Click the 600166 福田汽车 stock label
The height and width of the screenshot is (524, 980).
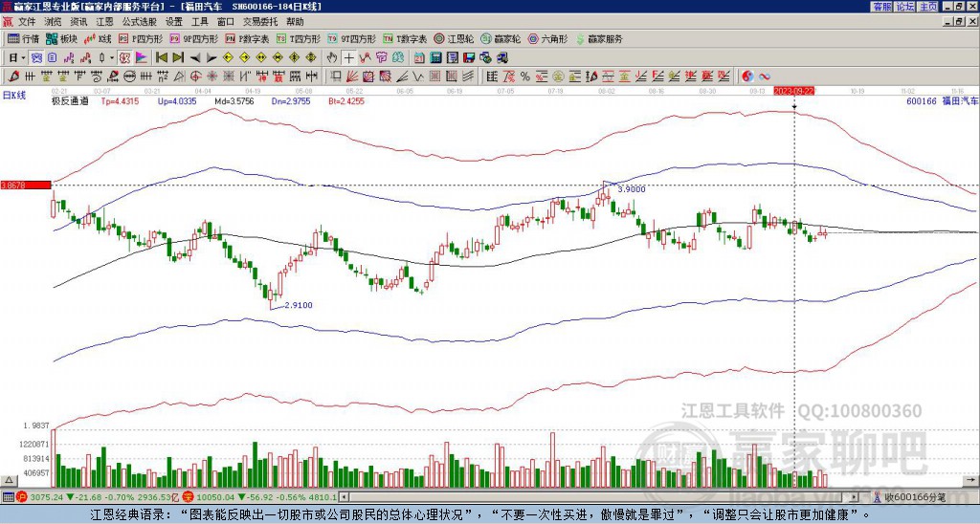coord(942,101)
